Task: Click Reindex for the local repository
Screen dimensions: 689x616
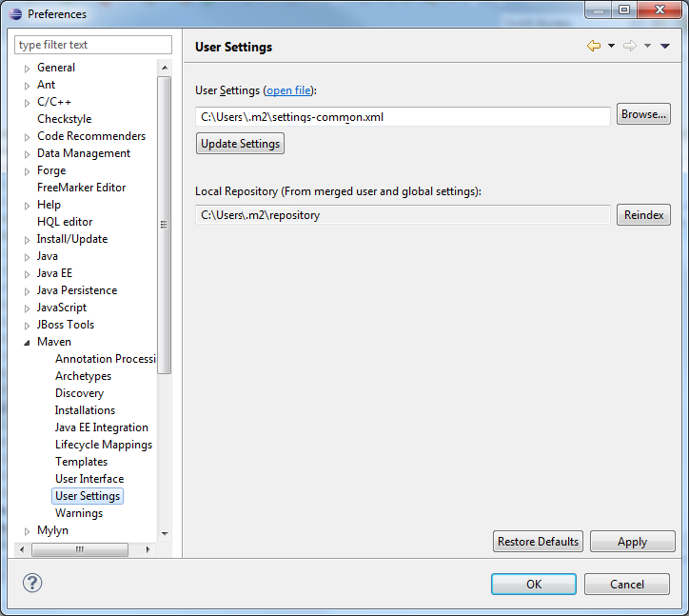Action: 643,215
